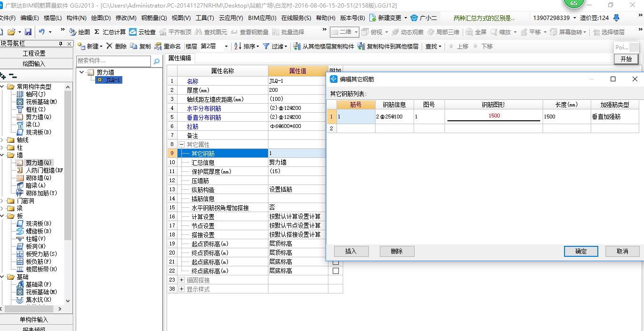
Task: Open the 二维 view mode combo box
Action: pos(344,32)
